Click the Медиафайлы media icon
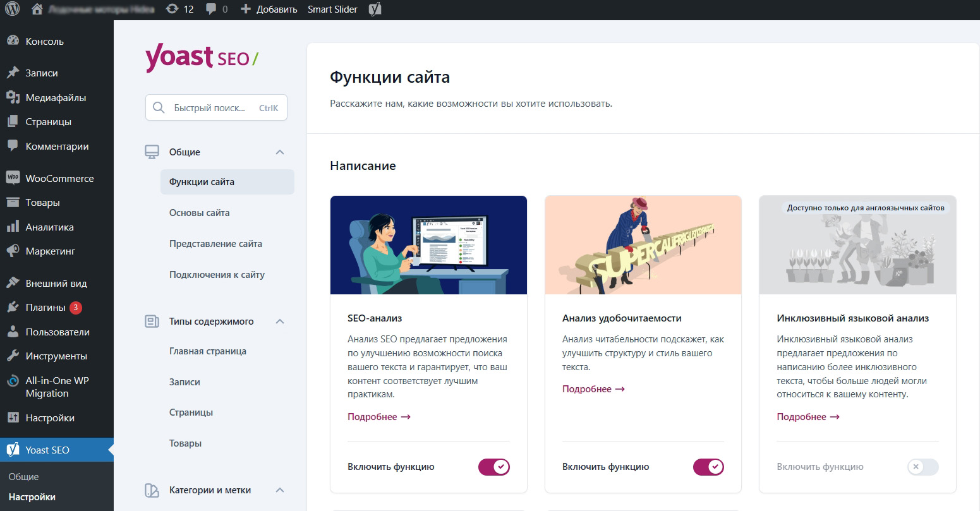 (x=13, y=97)
